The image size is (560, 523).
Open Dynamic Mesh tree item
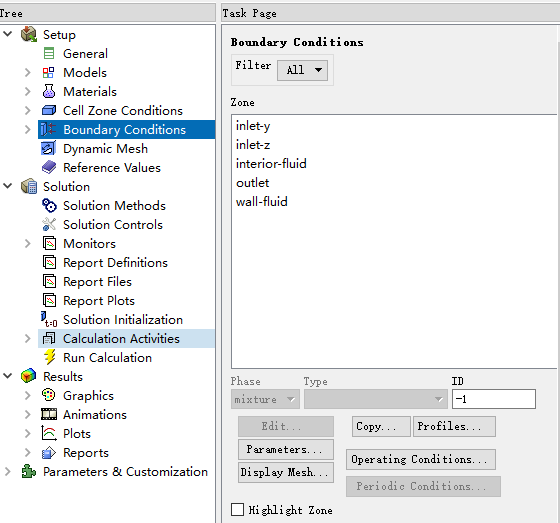[x=105, y=148]
